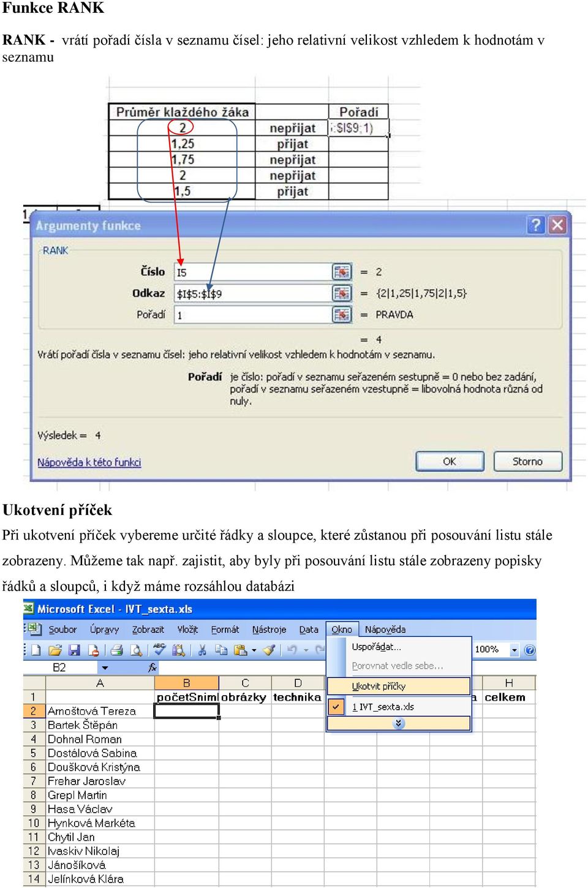
Task: Click the Name Box showing B2
Action: pos(61,668)
